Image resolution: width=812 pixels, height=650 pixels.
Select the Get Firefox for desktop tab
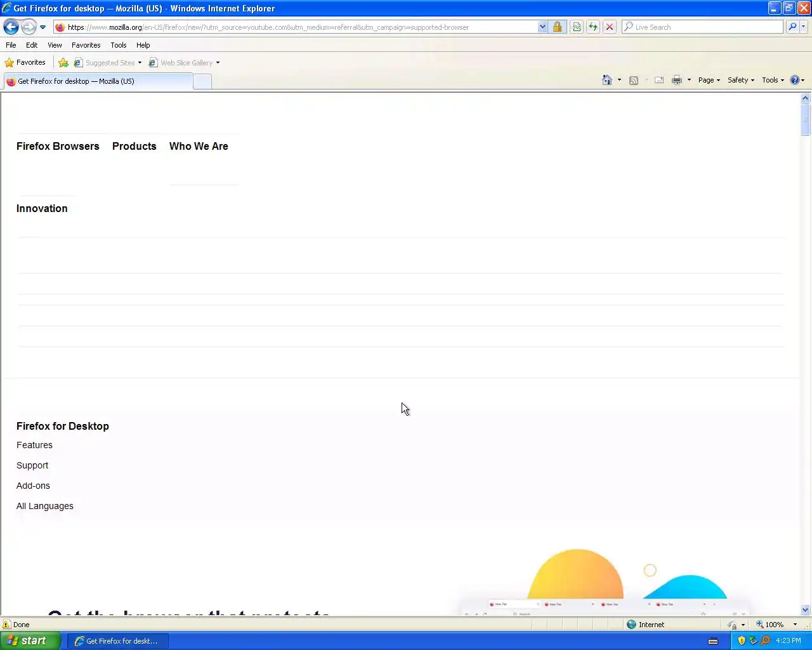coord(98,81)
